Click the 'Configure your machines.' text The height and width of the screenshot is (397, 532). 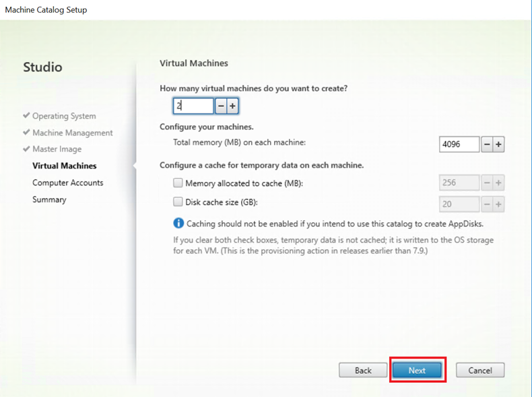point(207,127)
